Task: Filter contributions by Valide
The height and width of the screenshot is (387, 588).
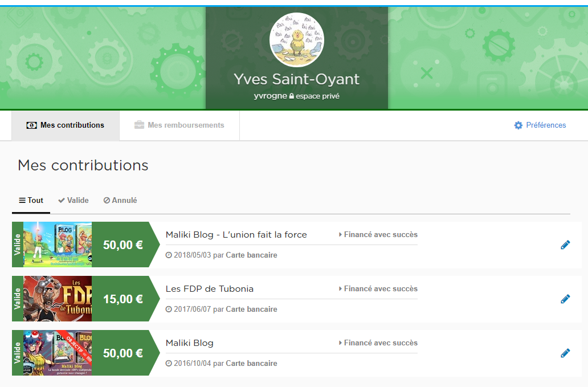Action: coord(73,201)
